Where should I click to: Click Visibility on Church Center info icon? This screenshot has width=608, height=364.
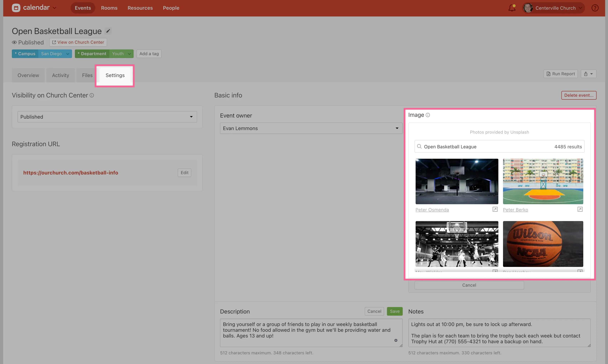92,95
